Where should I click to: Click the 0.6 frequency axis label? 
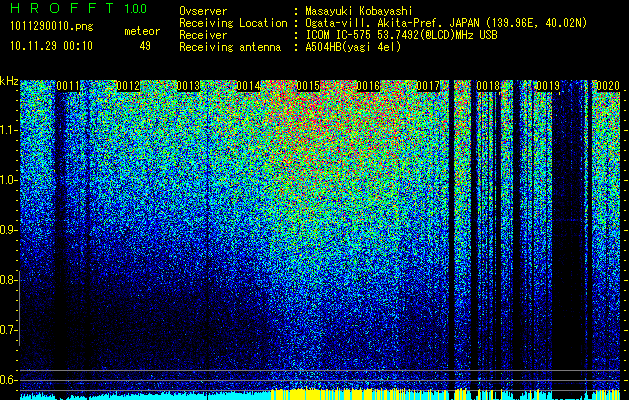8,380
